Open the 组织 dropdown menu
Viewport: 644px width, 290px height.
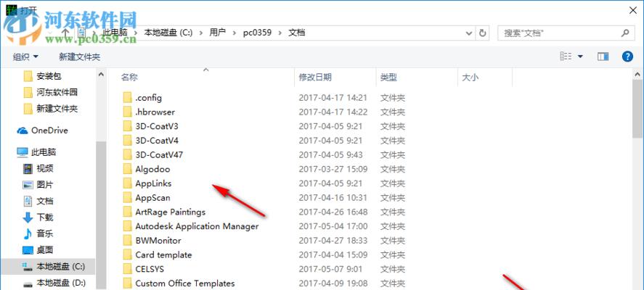tap(25, 57)
